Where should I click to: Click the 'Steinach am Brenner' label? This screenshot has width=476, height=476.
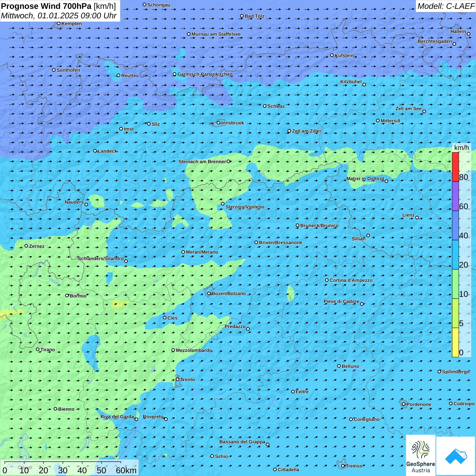tap(202, 161)
